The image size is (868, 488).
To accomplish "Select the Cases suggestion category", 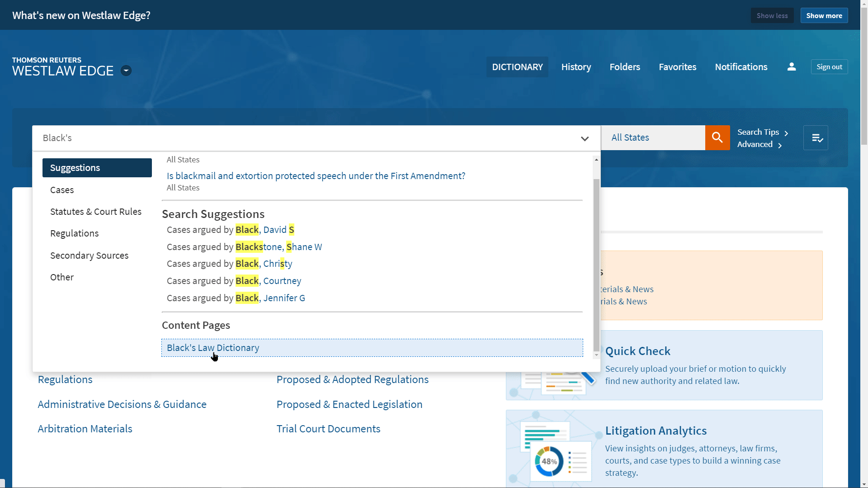I will click(62, 190).
